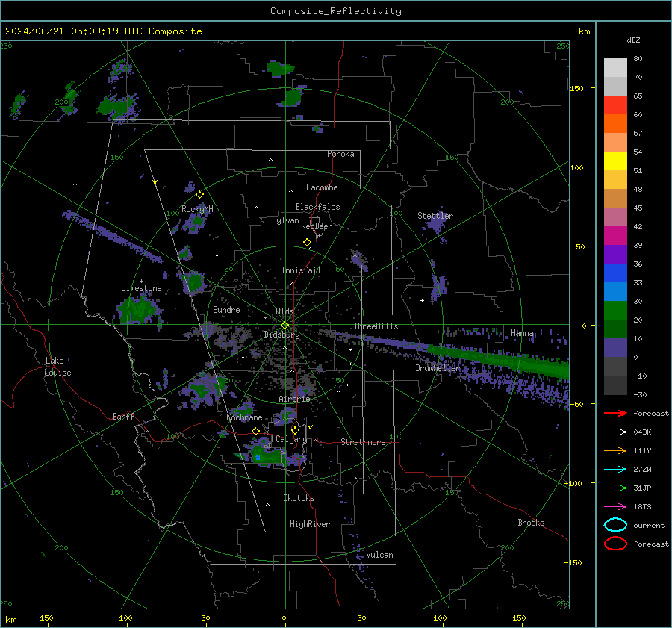
Task: Click the Lacombe label
Action: pos(321,187)
